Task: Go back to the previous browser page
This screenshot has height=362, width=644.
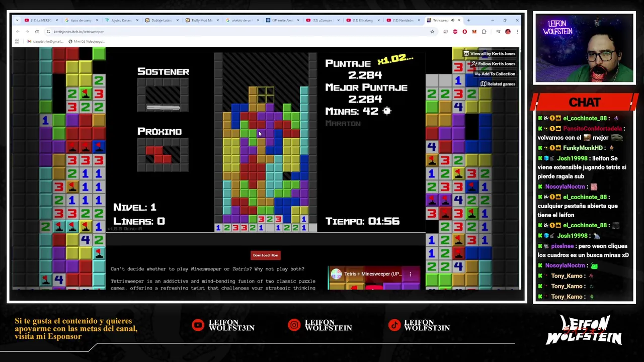Action: [18, 32]
